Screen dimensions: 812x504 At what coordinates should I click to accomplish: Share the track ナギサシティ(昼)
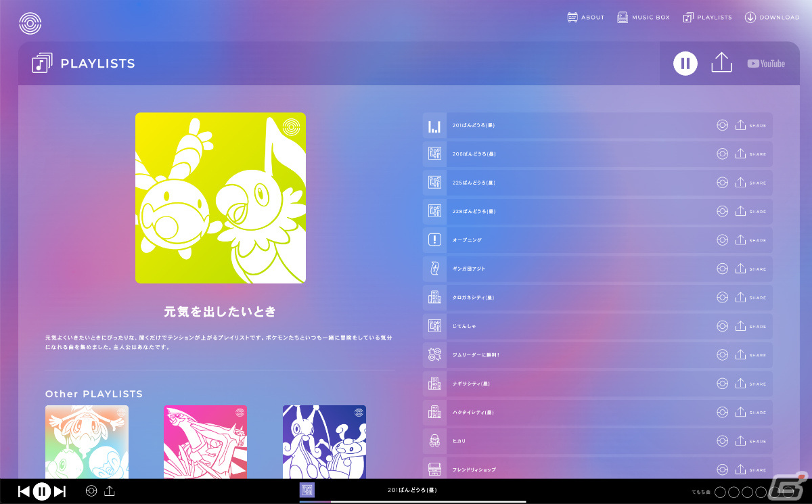tap(750, 384)
